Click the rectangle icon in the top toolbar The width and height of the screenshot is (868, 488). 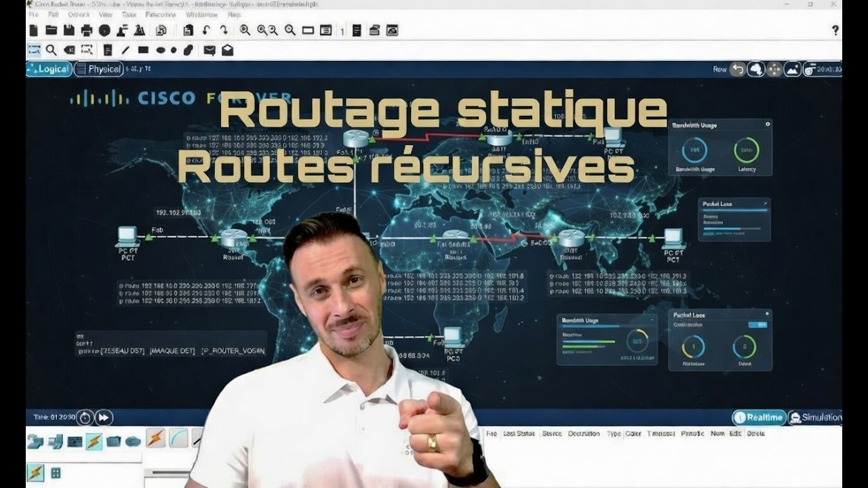(308, 30)
